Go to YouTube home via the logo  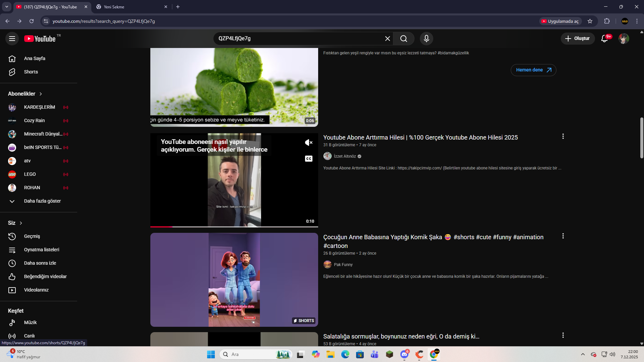[40, 39]
